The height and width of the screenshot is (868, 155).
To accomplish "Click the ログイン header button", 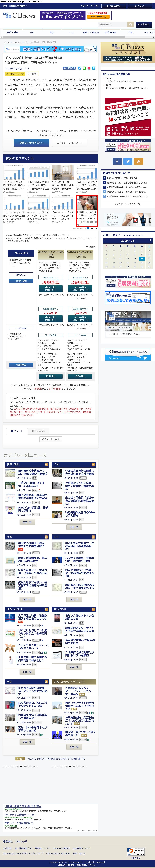I will point(140,6).
